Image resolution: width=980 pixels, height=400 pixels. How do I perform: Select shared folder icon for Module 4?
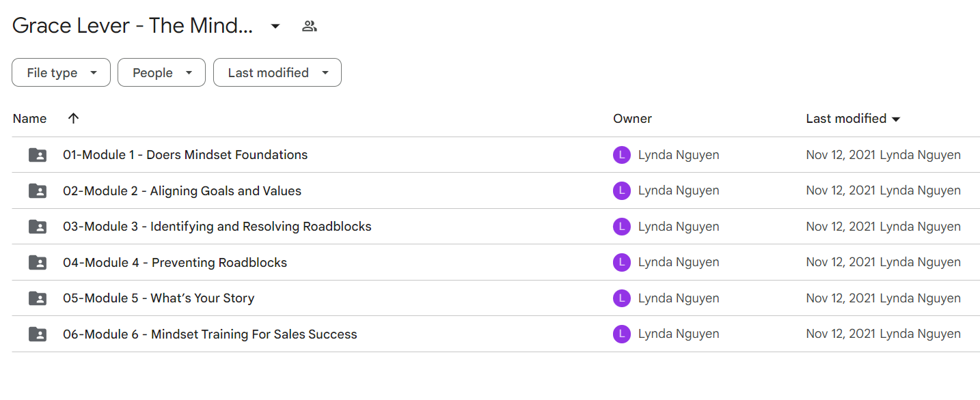pyautogui.click(x=38, y=262)
